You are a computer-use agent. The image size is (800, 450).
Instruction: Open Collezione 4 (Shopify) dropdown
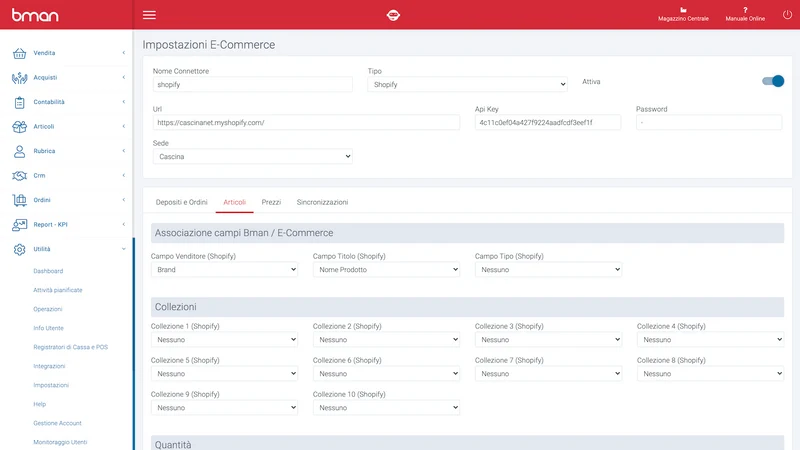(710, 339)
